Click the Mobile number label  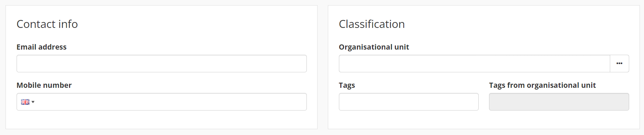[x=44, y=85]
